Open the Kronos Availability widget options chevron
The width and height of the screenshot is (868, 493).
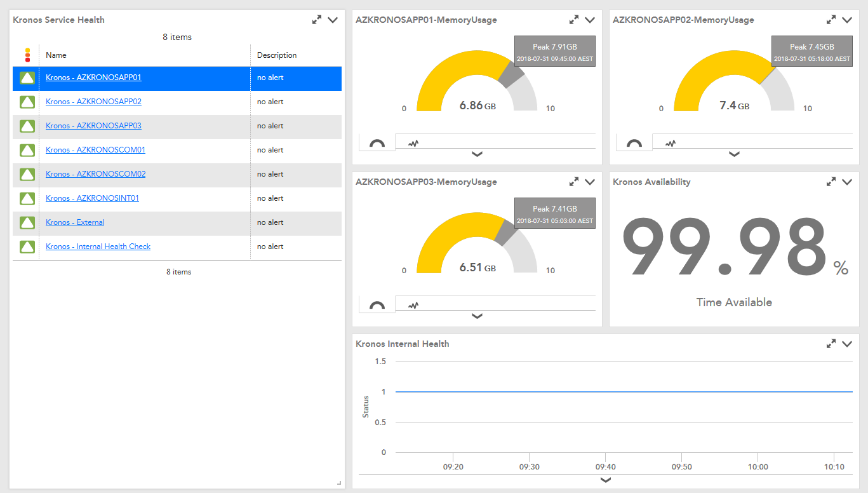847,182
